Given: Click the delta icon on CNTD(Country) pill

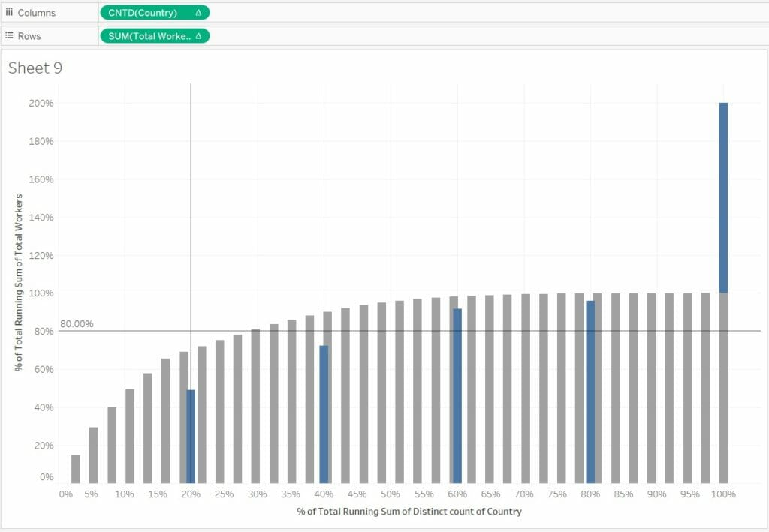Looking at the screenshot, I should [x=198, y=13].
